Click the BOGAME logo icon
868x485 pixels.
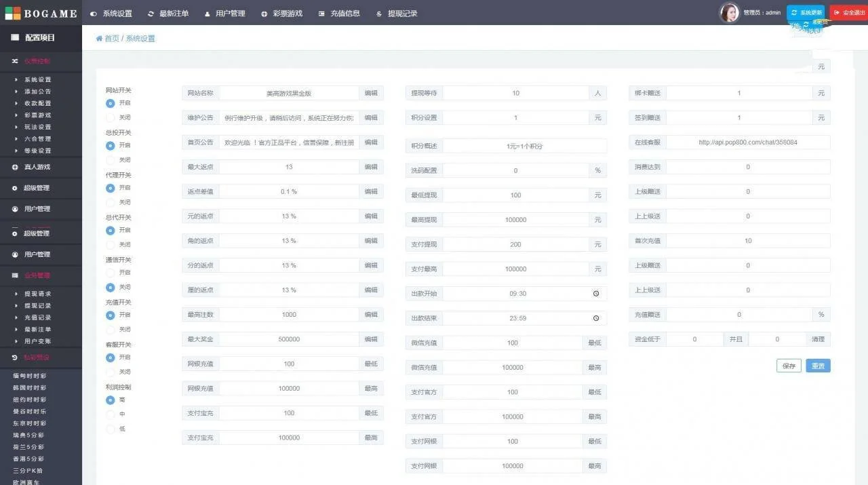(13, 13)
